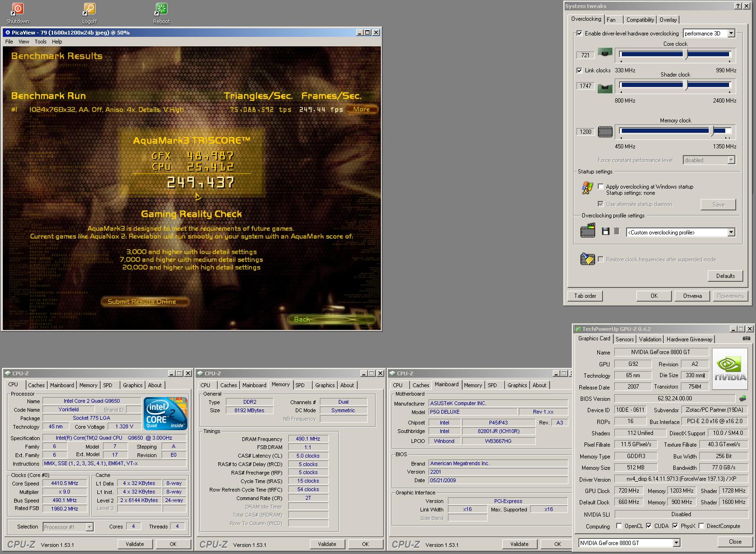Take GPU-Z screenshot with camera icon

pyautogui.click(x=746, y=338)
